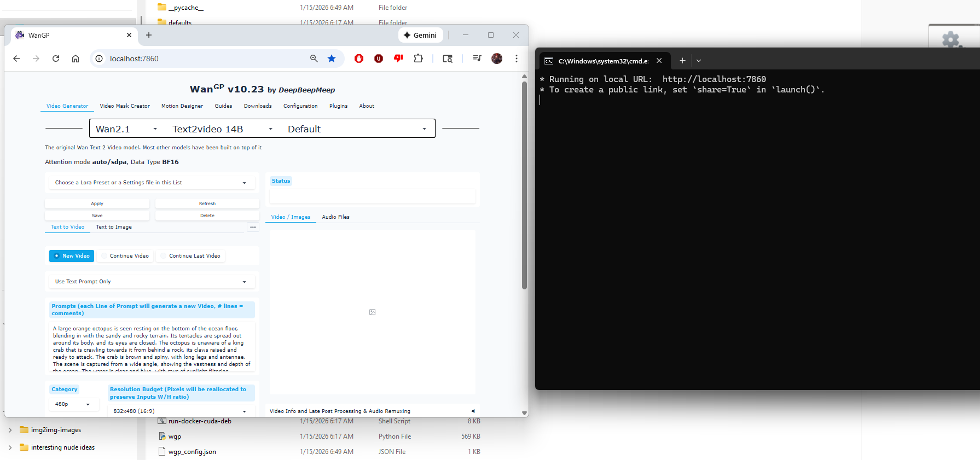Open the Use Text Prompt Only dropdown

point(152,282)
